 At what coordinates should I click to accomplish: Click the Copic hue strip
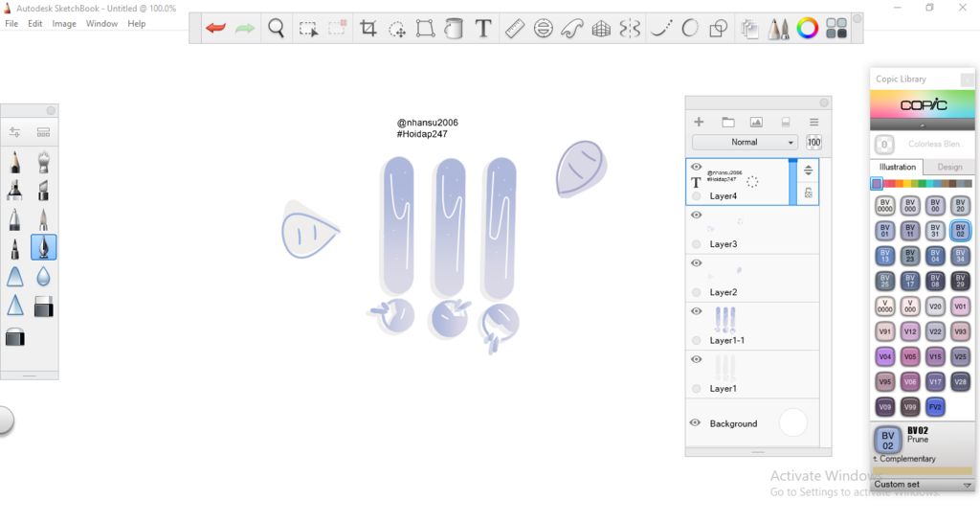(923, 184)
